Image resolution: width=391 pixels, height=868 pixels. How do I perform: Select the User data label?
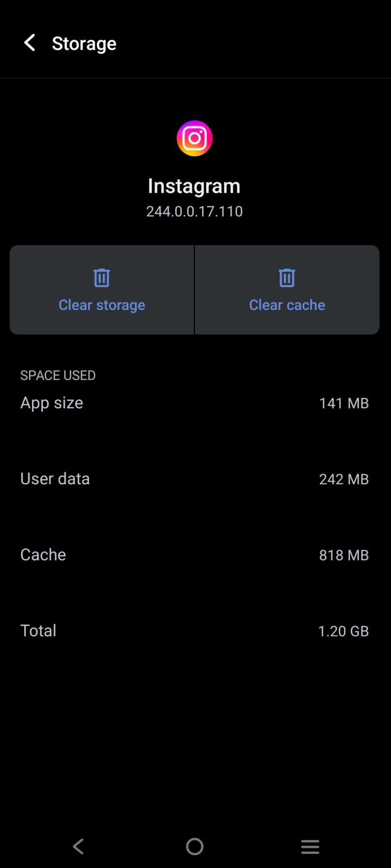(x=55, y=479)
